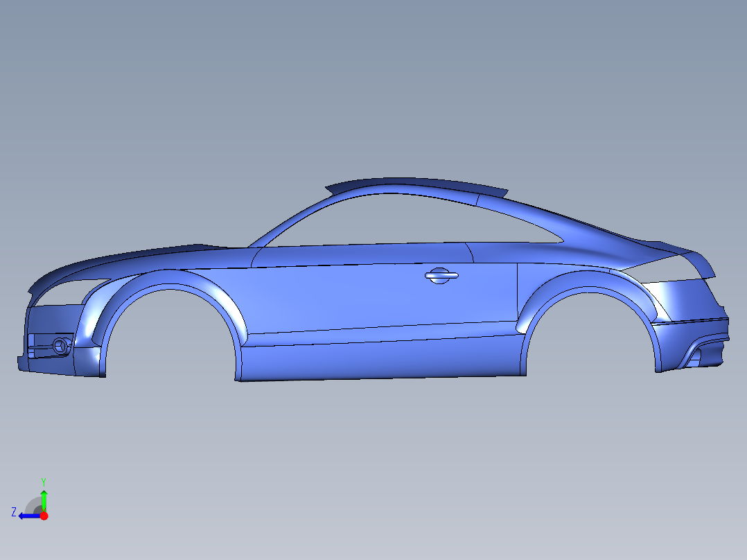Select the side skirt panel below the door

pyautogui.click(x=381, y=360)
